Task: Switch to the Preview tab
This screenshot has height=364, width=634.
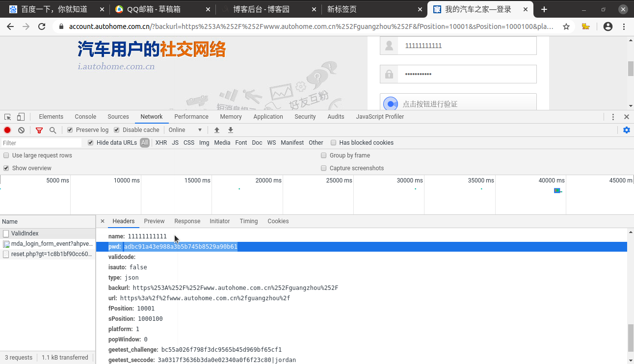Action: (x=154, y=221)
